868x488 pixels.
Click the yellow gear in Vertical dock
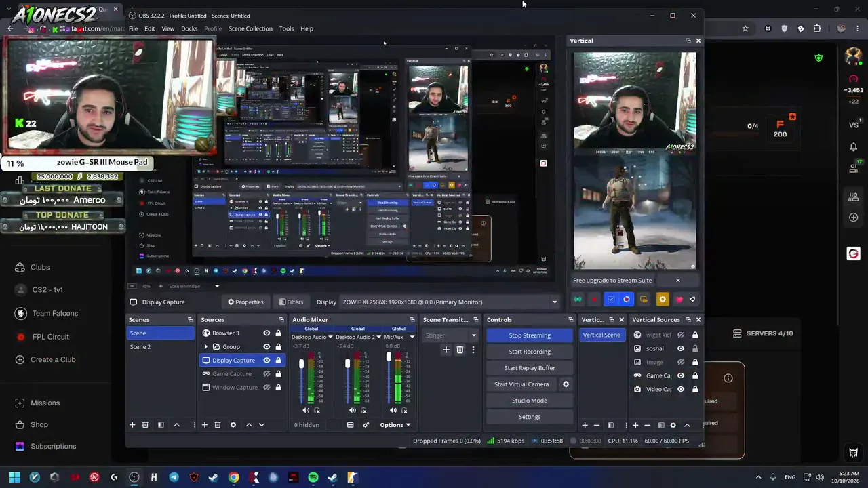point(663,300)
